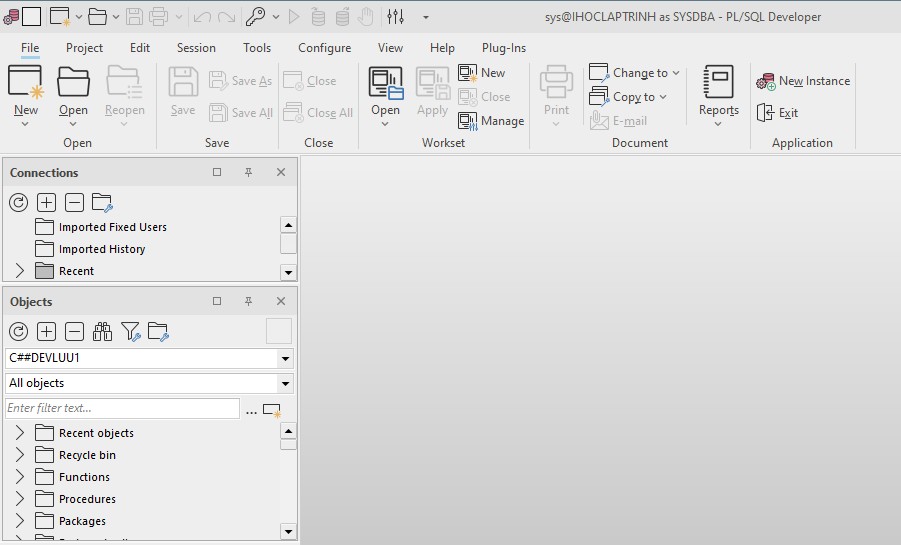
Task: Add a connection with the plus icon
Action: pyautogui.click(x=47, y=202)
